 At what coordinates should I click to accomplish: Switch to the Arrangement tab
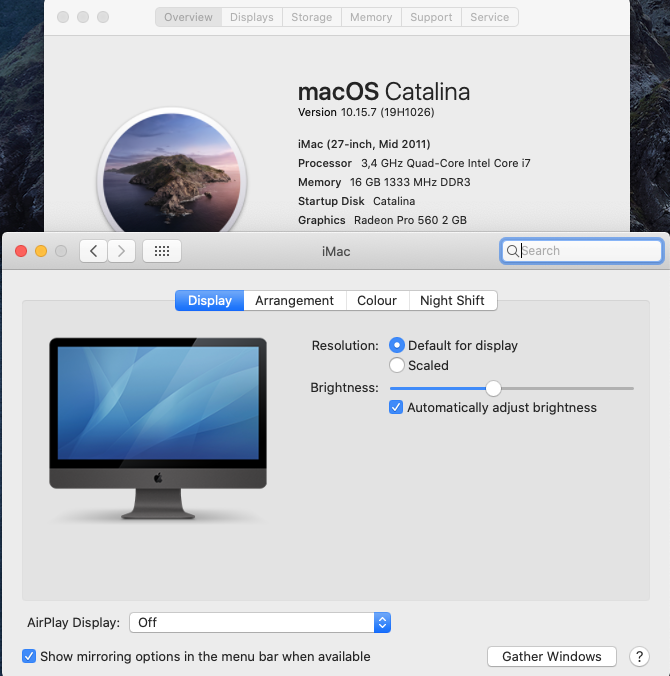tap(294, 300)
